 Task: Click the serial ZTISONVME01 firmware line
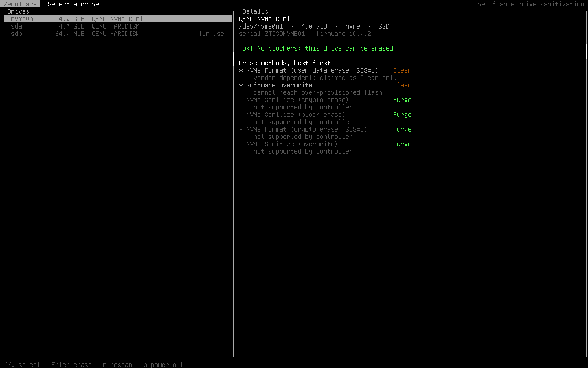click(305, 34)
